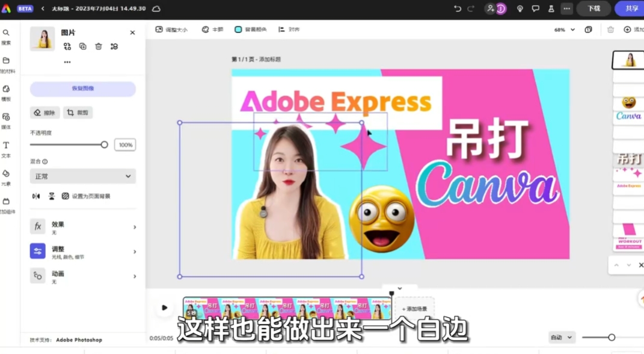Click the pages view icon
Image resolution: width=644 pixels, height=354 pixels.
point(589,29)
